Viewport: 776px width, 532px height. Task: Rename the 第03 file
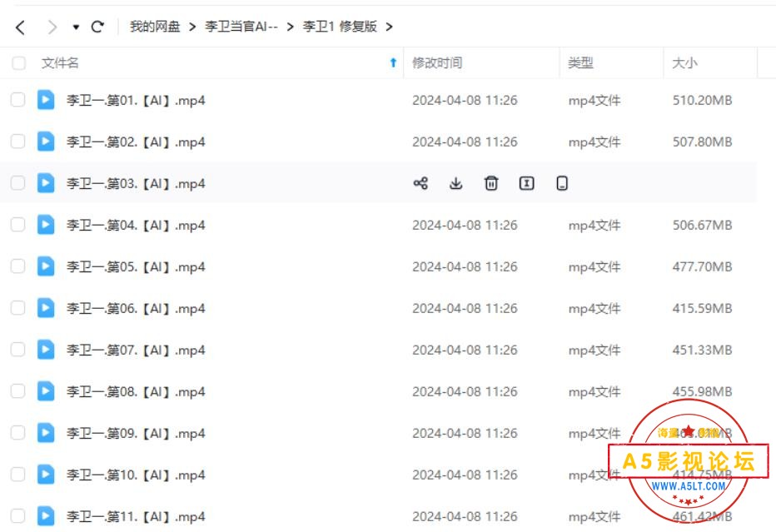click(x=526, y=183)
